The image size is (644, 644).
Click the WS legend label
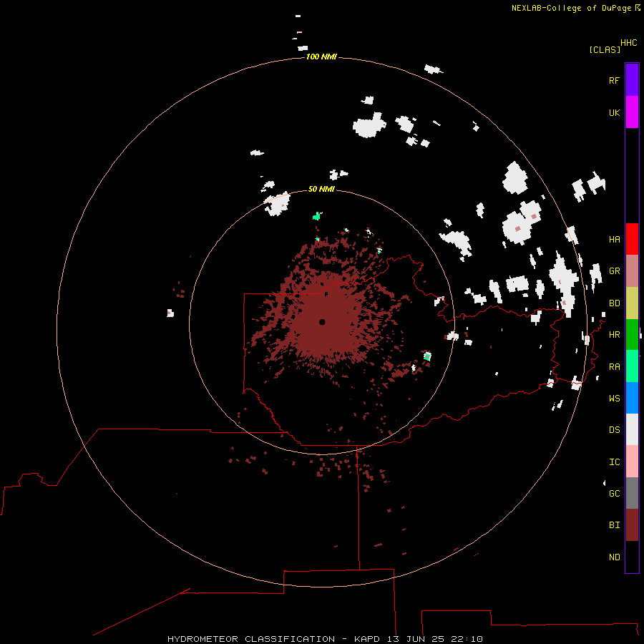614,398
